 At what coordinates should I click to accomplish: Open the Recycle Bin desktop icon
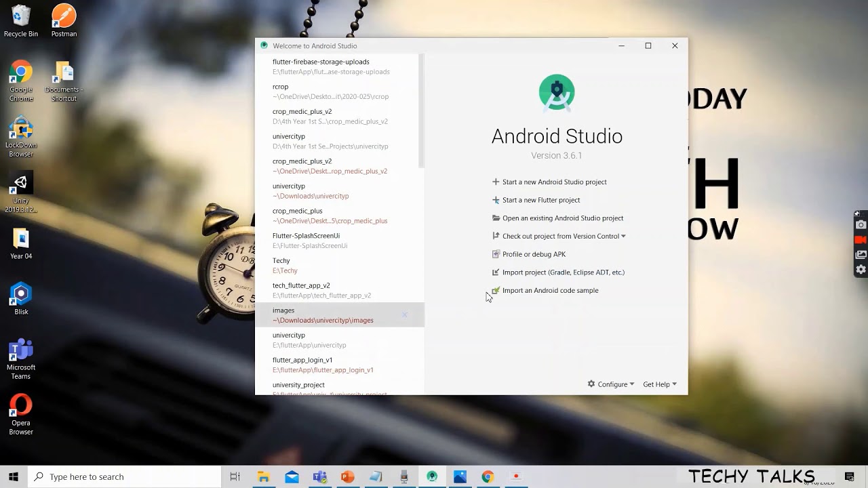coord(21,21)
